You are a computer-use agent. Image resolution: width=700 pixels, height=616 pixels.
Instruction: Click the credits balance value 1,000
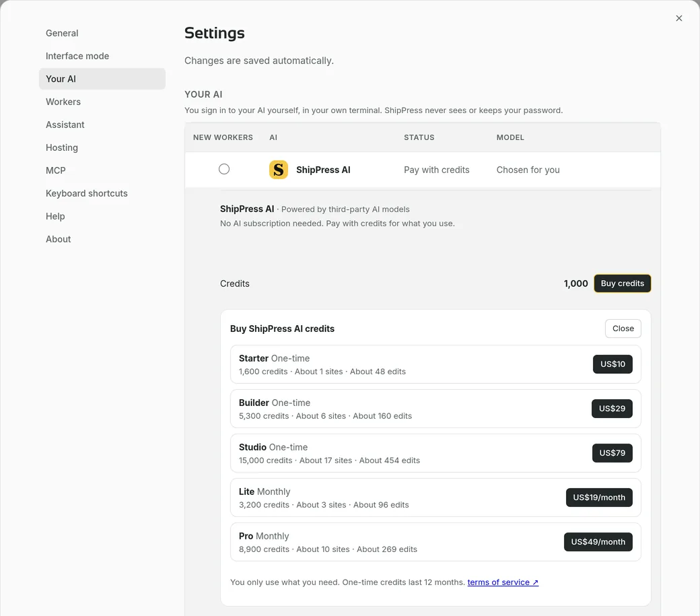[x=575, y=283]
